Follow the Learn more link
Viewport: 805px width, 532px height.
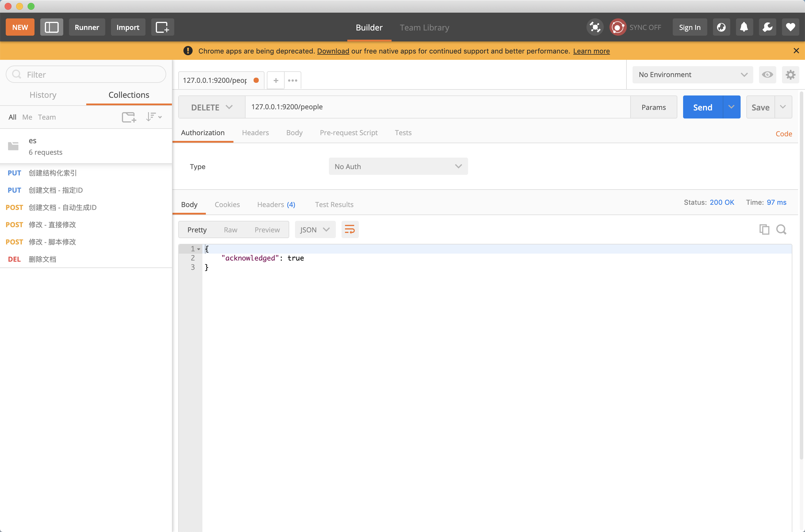pos(591,51)
